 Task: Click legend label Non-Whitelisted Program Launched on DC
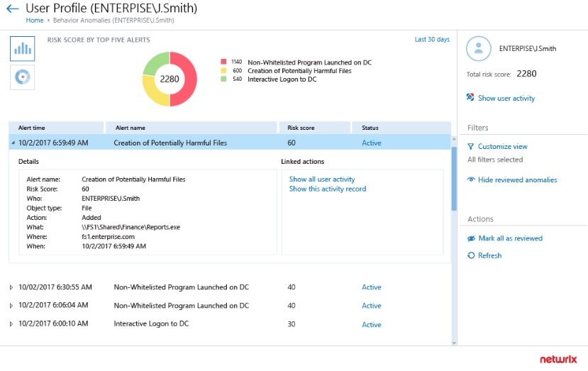[x=310, y=62]
